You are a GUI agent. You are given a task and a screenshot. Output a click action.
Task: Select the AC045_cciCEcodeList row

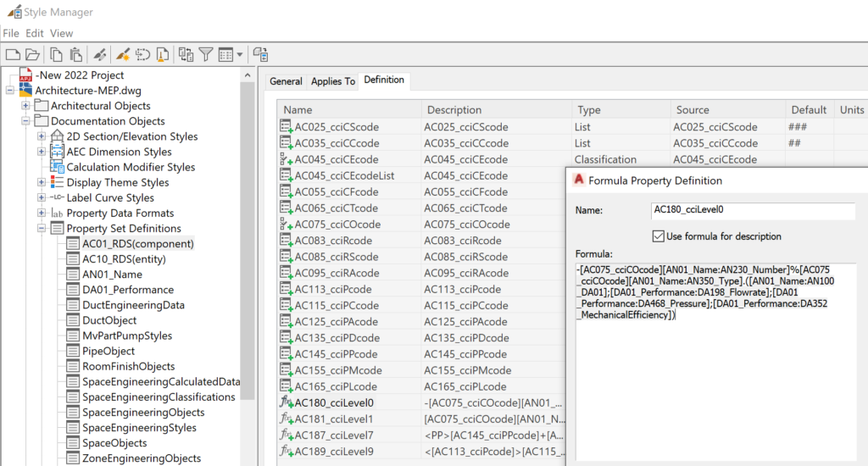click(422, 175)
